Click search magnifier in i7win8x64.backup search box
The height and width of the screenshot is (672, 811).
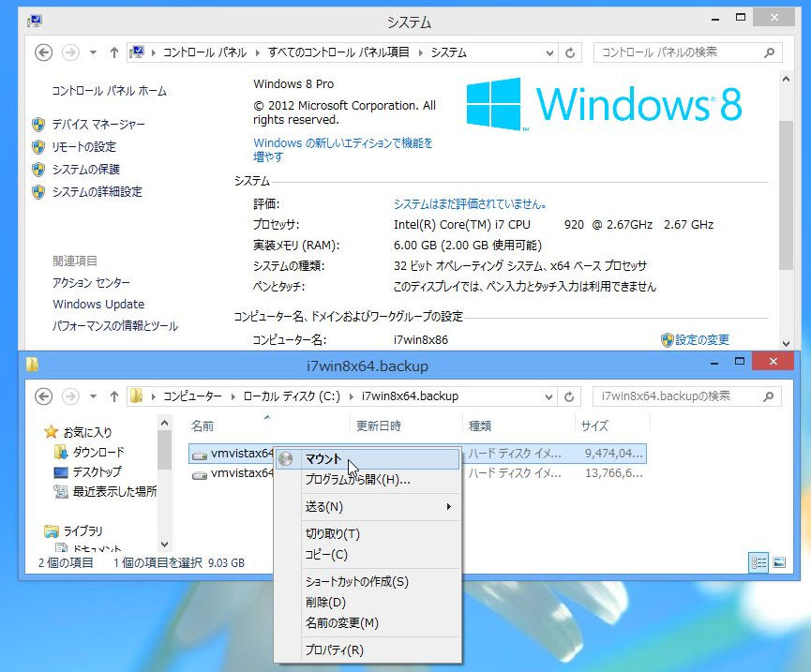[769, 396]
